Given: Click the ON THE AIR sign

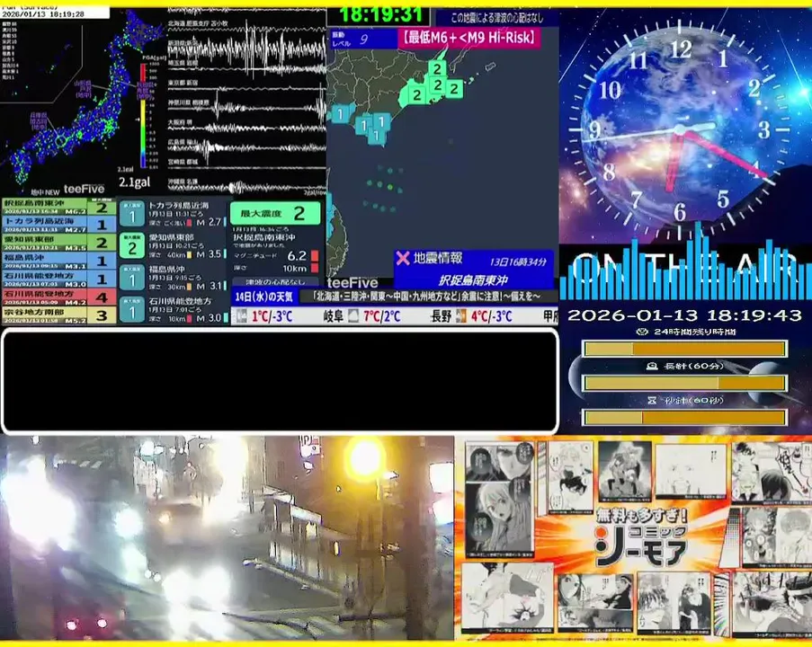Looking at the screenshot, I should [x=685, y=267].
